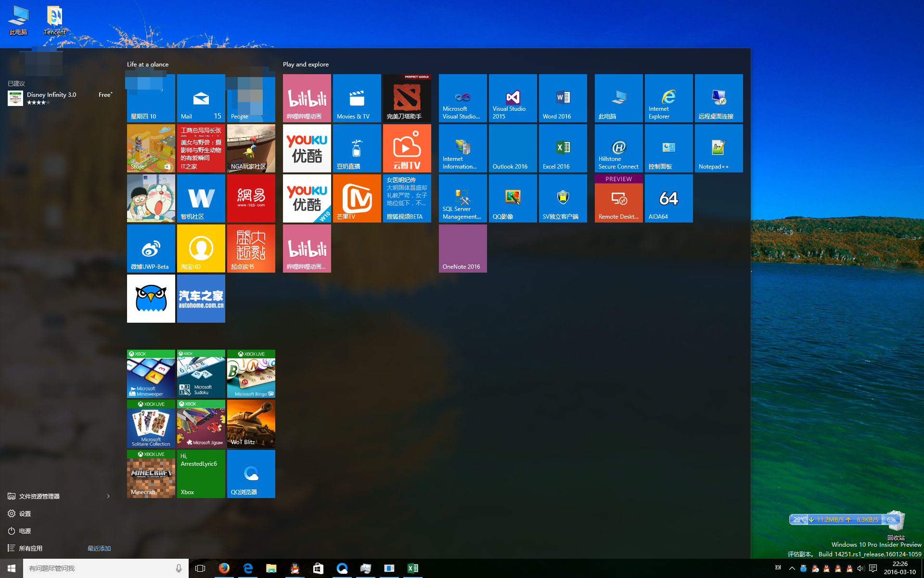Open the OneNote 2016 tile
This screenshot has width=924, height=578.
463,249
